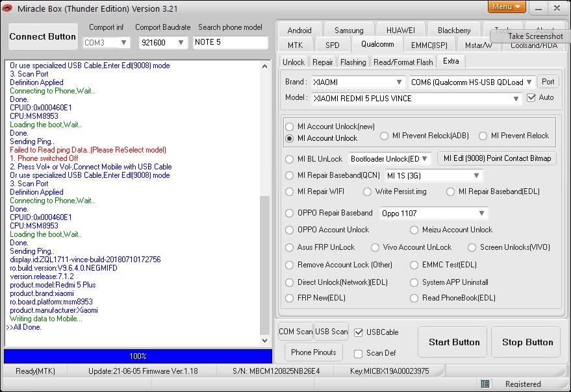Click the COM Scan button
571x392 pixels.
[296, 332]
